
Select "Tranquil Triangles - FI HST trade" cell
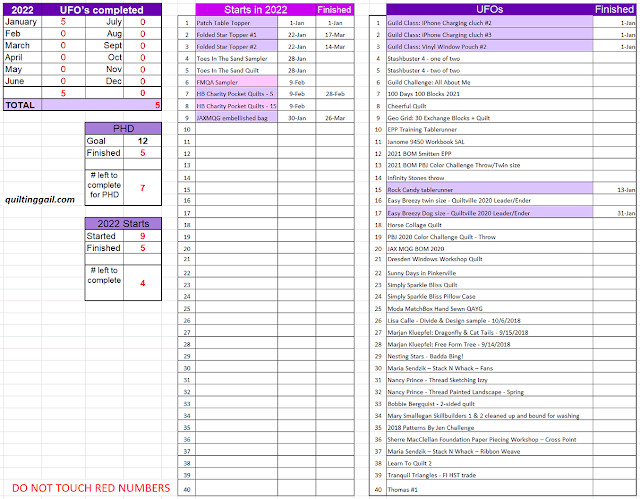point(489,475)
